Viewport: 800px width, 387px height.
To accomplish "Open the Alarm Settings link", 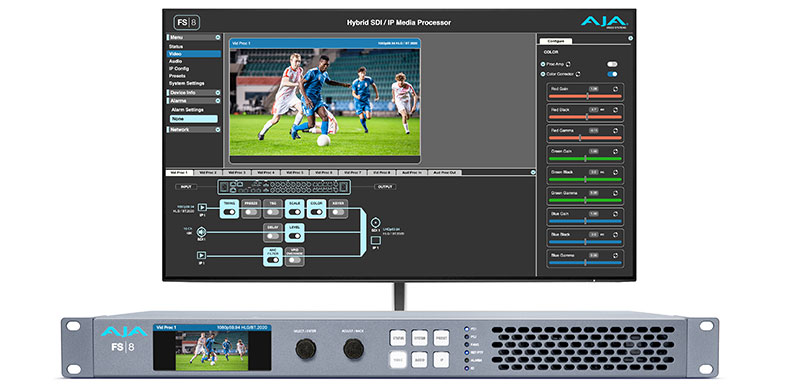I will pos(187,110).
